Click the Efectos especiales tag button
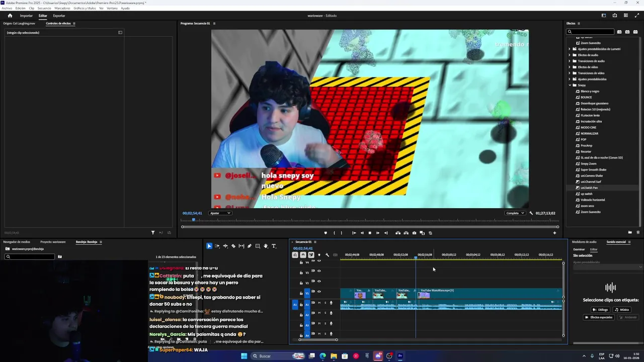 (599, 317)
